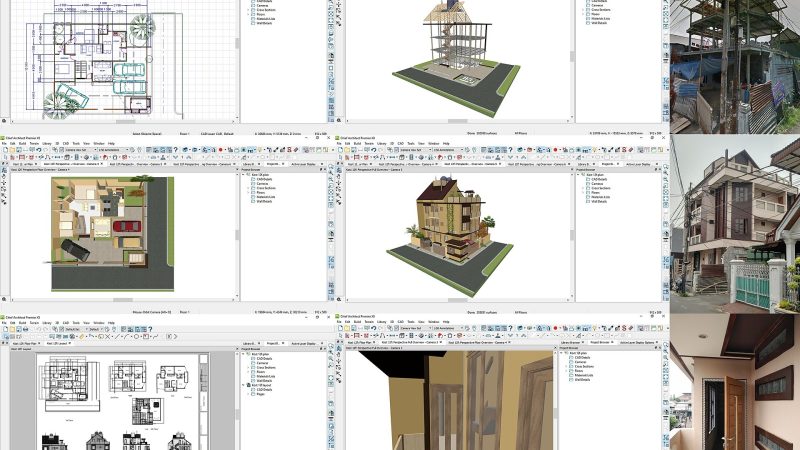
Task: Click question-mark Help icon in bottom-left layout window
Action: [150, 329]
